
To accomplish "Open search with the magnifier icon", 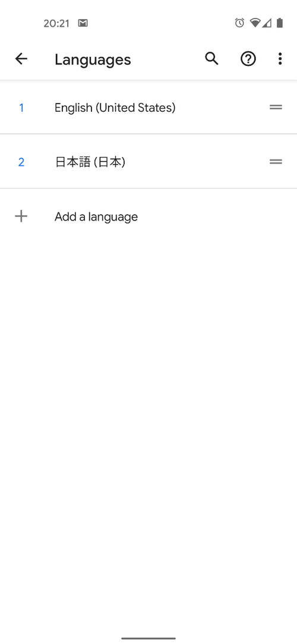I will (211, 59).
